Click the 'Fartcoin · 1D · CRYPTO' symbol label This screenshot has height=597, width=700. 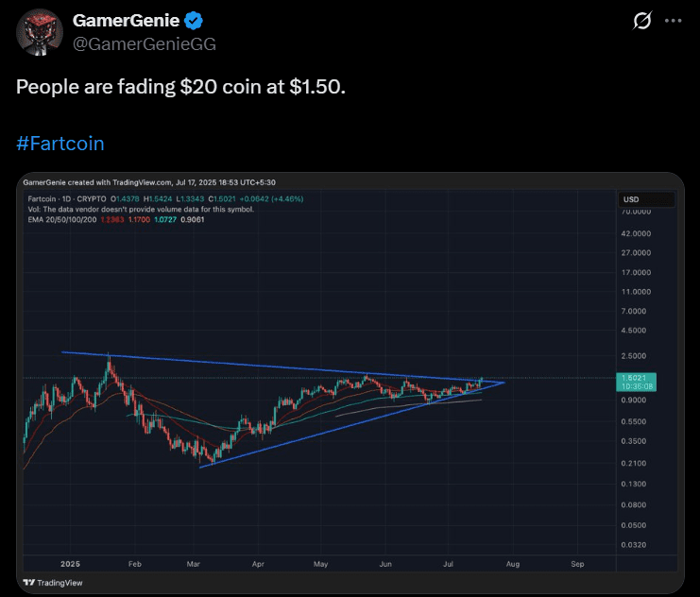pyautogui.click(x=67, y=199)
